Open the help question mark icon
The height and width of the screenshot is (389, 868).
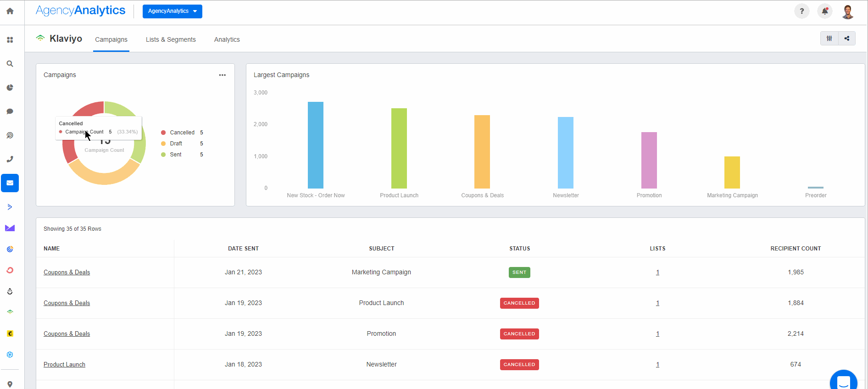801,11
